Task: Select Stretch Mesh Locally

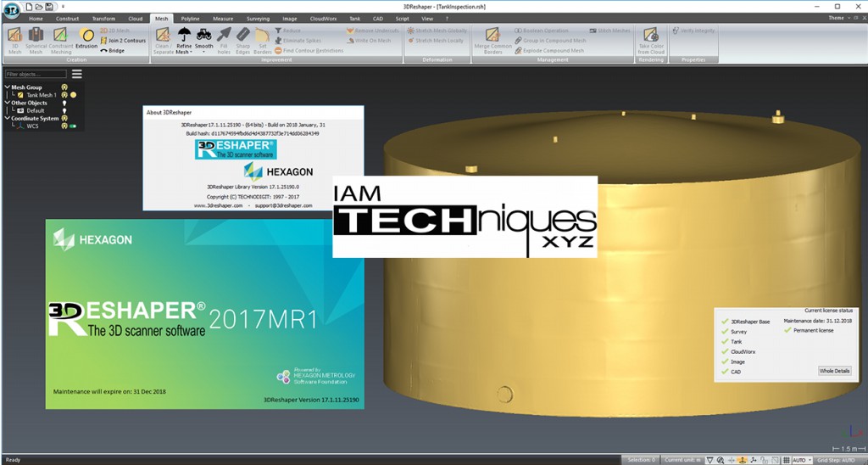Action: [x=436, y=41]
